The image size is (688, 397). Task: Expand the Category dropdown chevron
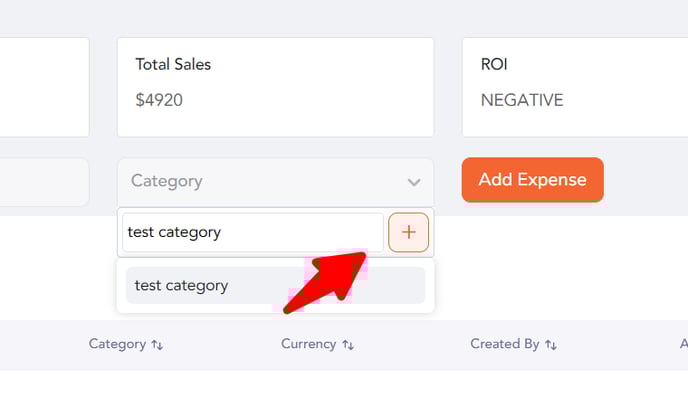pyautogui.click(x=414, y=182)
